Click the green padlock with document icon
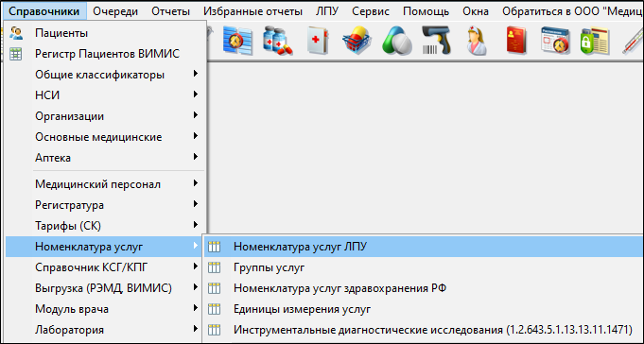 (x=595, y=41)
